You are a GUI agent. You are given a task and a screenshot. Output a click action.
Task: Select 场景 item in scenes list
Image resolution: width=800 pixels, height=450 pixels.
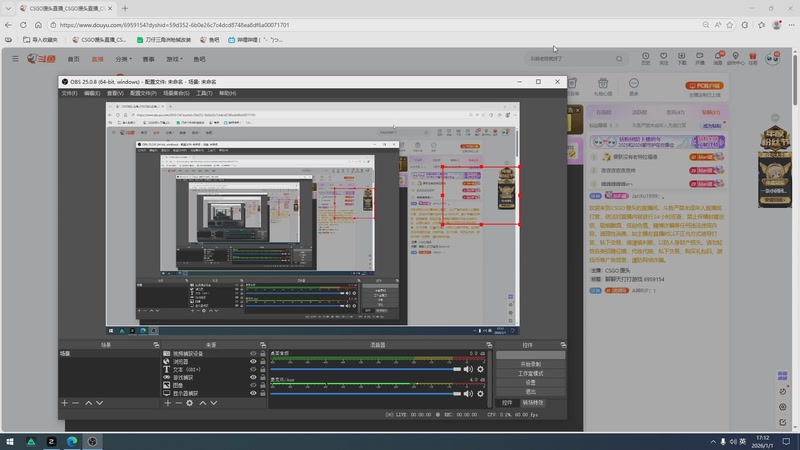coord(109,354)
